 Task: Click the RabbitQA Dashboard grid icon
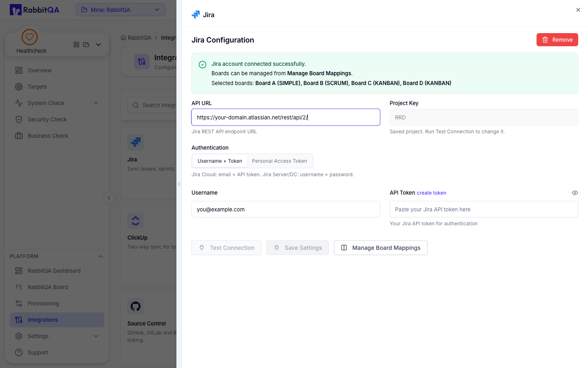(x=19, y=271)
